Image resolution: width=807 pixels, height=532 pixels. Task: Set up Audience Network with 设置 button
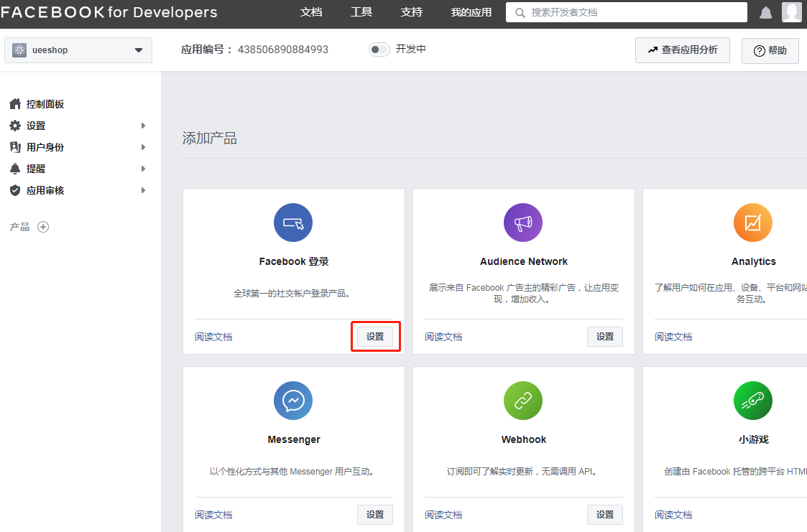pyautogui.click(x=605, y=336)
